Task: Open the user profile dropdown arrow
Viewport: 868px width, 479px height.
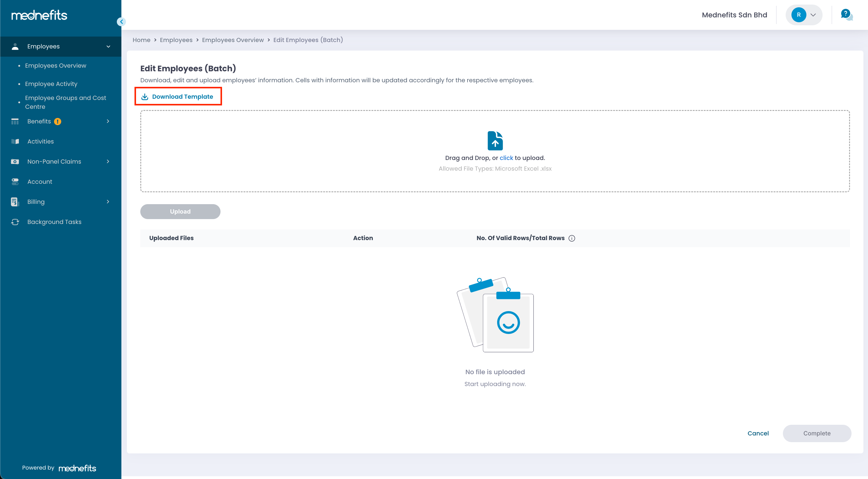Action: point(813,15)
